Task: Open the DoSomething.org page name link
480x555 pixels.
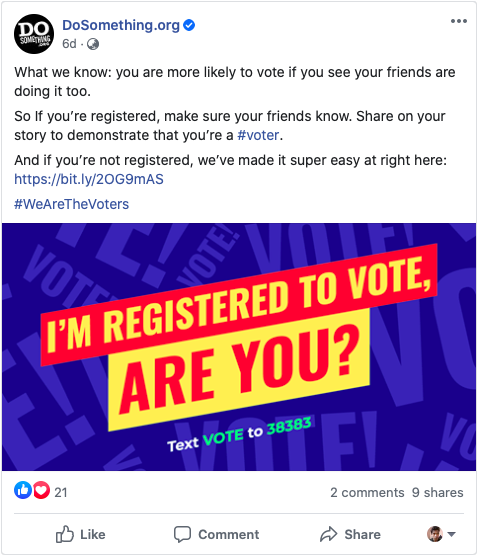Action: point(121,25)
